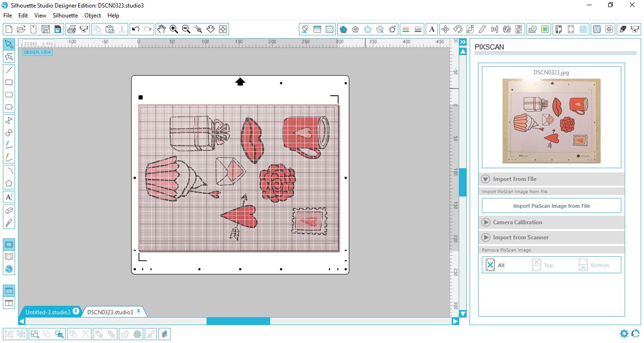644x343 pixels.
Task: Collapse the Import from File section
Action: [x=486, y=179]
